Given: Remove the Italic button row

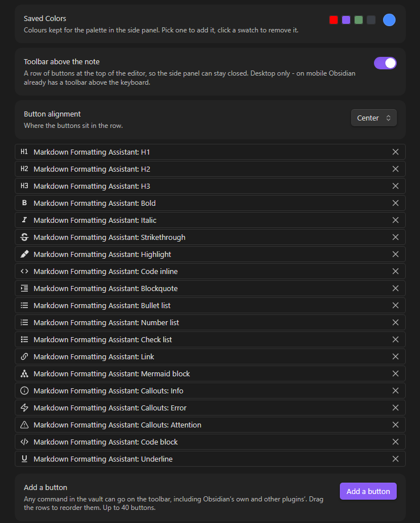Looking at the screenshot, I should (x=396, y=220).
